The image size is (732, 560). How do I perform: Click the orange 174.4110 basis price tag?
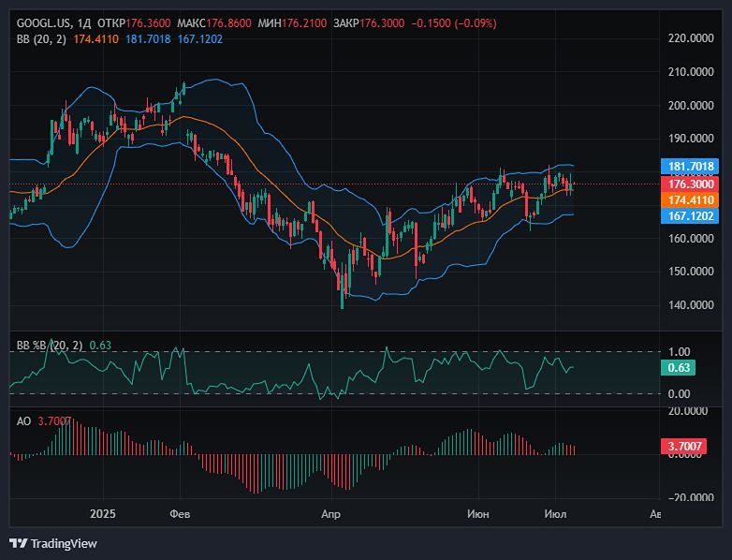click(x=692, y=199)
